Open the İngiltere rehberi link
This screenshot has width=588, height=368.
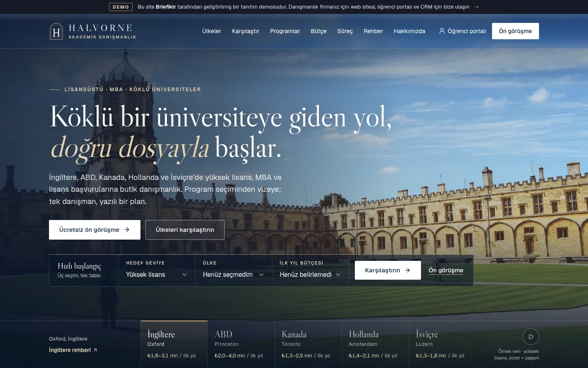[73, 350]
